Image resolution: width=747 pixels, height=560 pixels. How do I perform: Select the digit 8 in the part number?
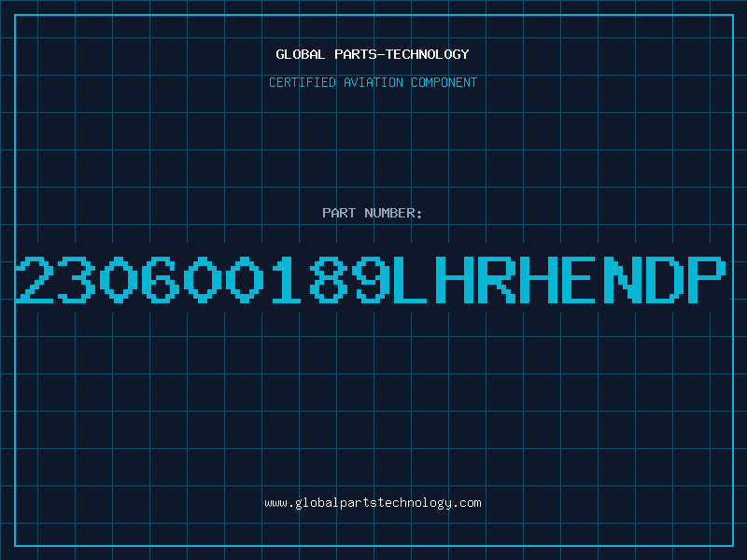click(x=329, y=279)
